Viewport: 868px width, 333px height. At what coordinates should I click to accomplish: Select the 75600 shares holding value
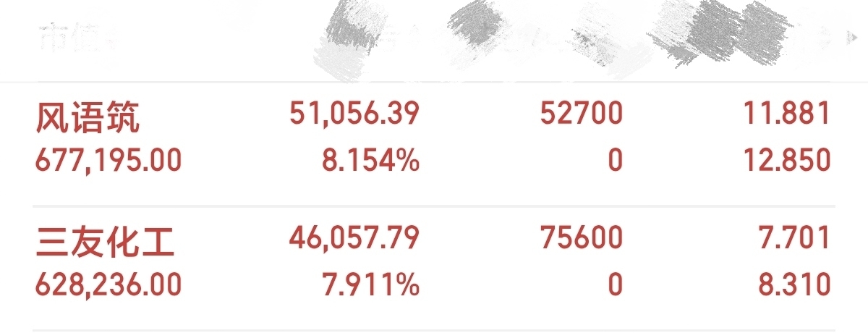[581, 239]
